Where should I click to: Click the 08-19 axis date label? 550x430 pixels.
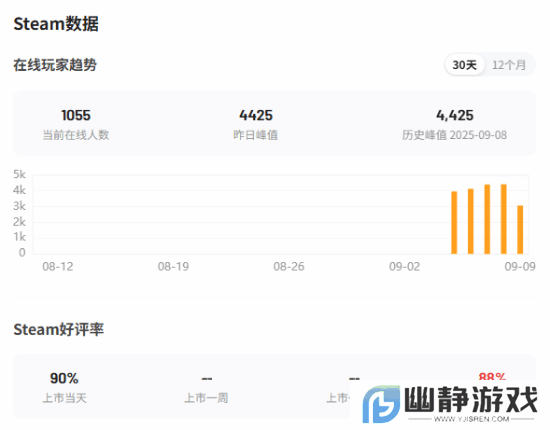click(x=173, y=267)
